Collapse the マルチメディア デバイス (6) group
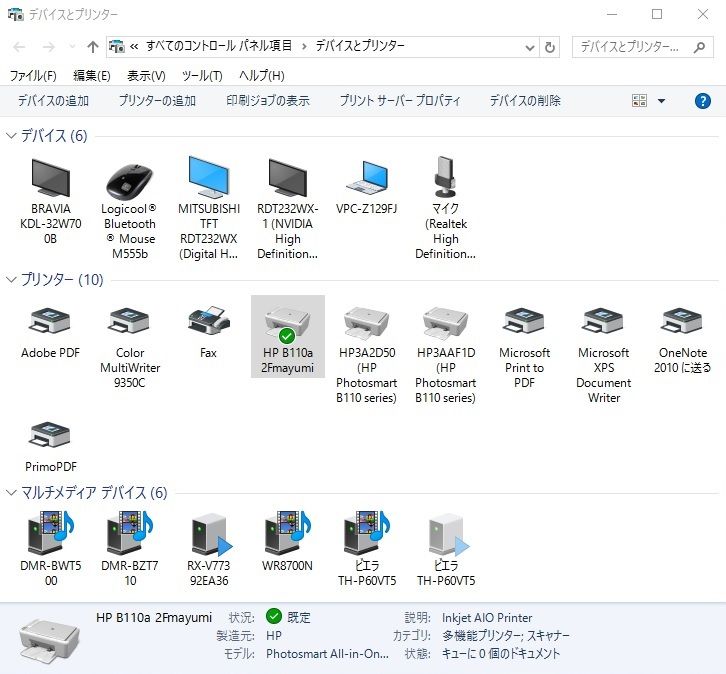726x674 pixels. coord(11,493)
